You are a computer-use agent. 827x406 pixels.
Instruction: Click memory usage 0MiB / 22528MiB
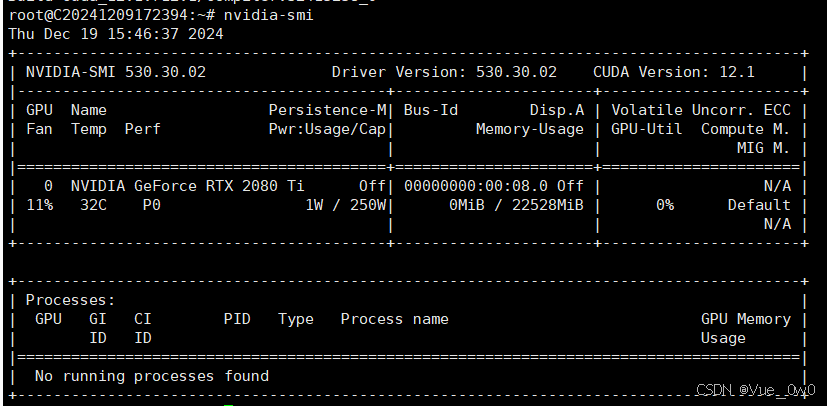(516, 205)
